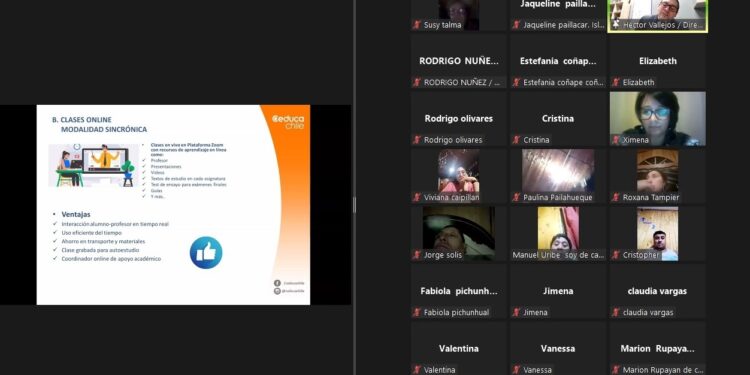Viewport: 750px width, 375px height.
Task: Select Ximena's video thumbnail
Action: click(x=658, y=119)
